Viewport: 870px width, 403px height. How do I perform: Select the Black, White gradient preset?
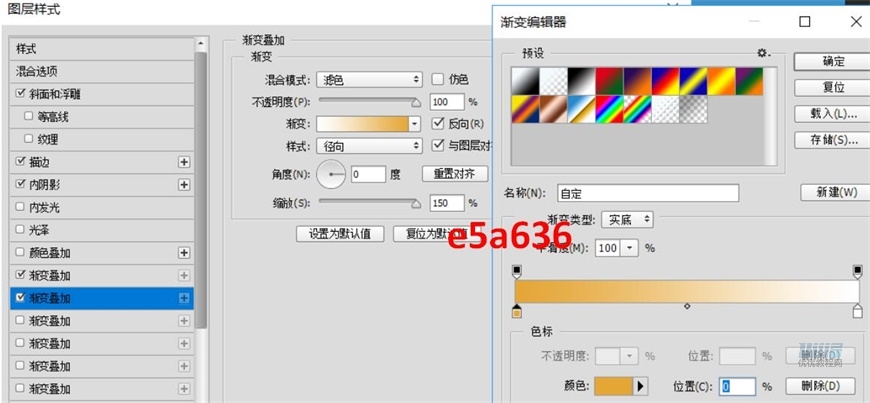coord(581,81)
